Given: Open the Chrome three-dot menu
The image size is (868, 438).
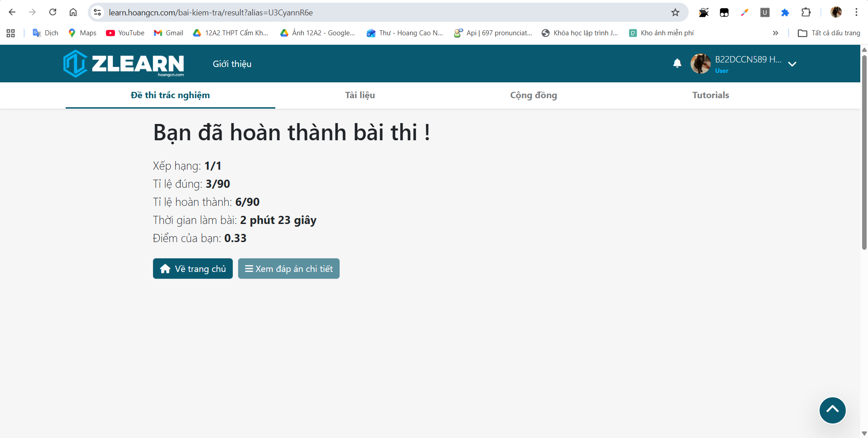Looking at the screenshot, I should 856,12.
